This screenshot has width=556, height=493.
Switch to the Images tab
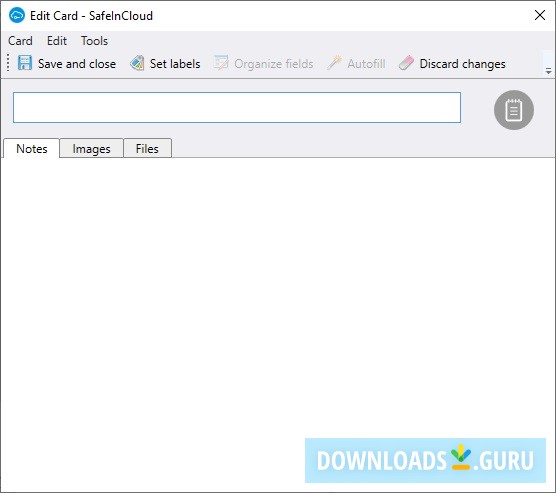click(91, 149)
